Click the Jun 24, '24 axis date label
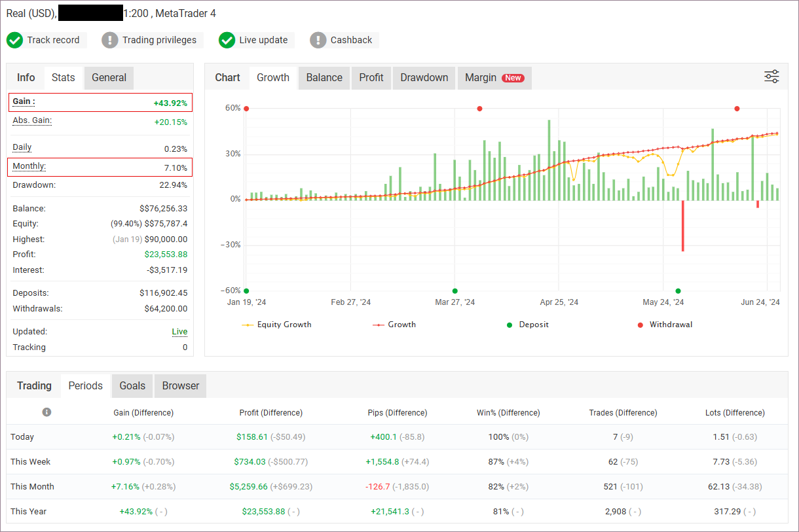 (760, 302)
